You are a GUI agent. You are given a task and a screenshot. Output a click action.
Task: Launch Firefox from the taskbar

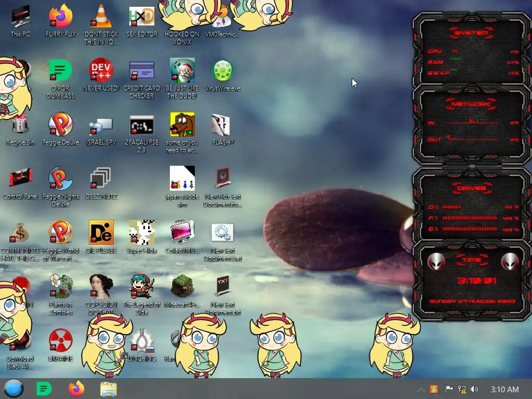tap(76, 389)
